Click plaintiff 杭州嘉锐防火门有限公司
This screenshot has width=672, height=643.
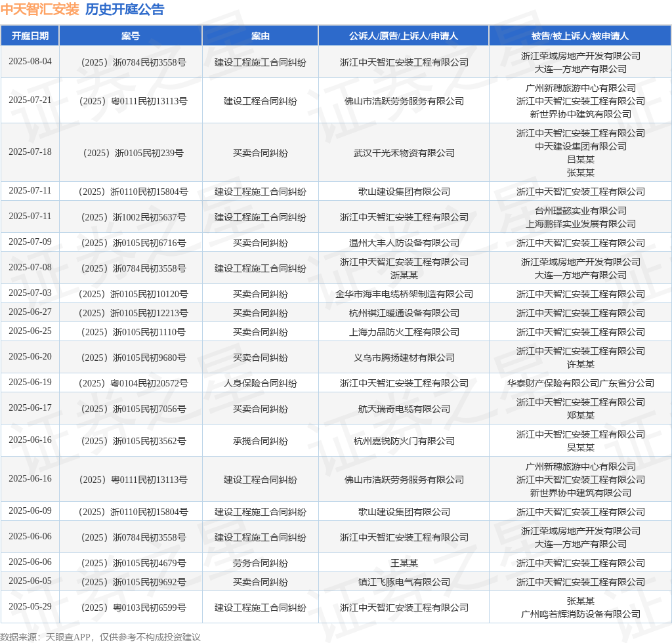[x=404, y=441]
